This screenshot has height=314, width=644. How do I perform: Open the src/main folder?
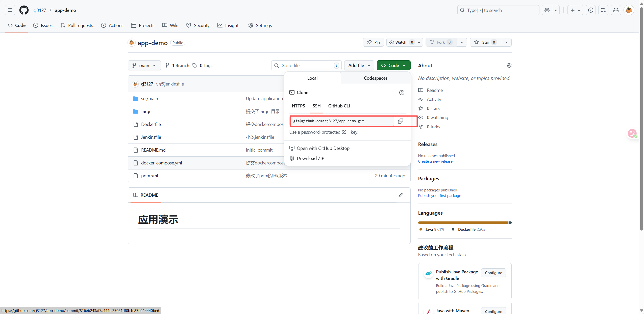coord(150,99)
